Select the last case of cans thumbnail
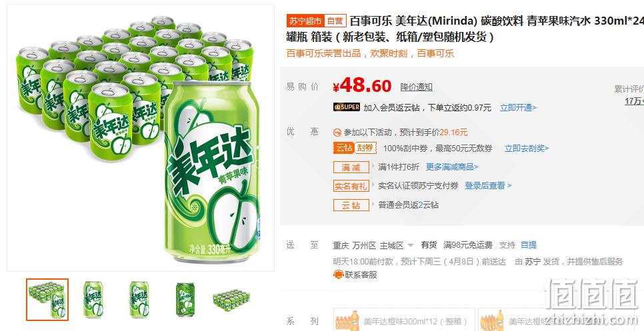 (231, 300)
